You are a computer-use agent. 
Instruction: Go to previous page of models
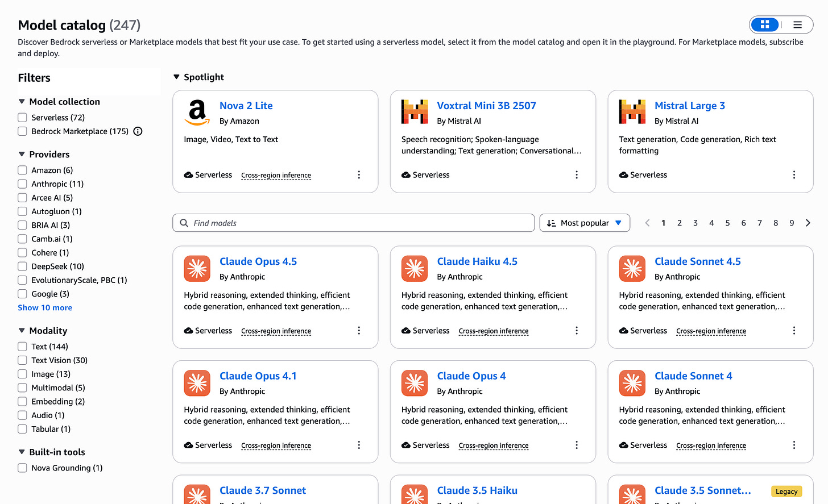[x=647, y=223]
